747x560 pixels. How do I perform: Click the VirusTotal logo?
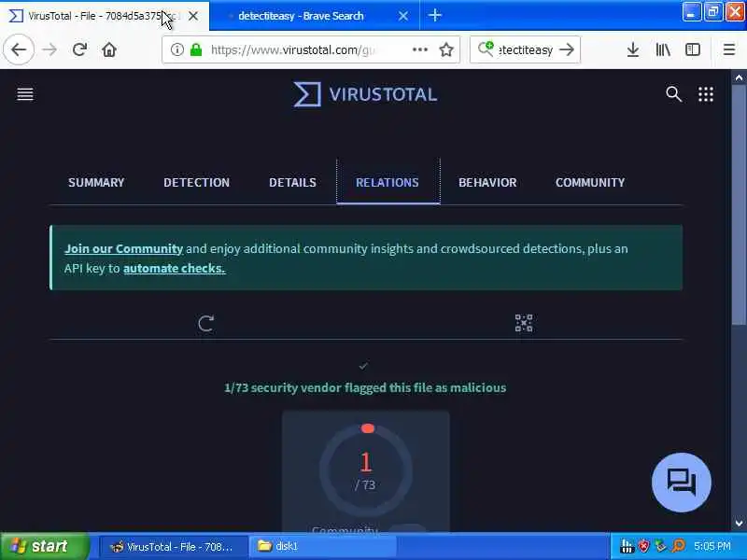click(365, 94)
